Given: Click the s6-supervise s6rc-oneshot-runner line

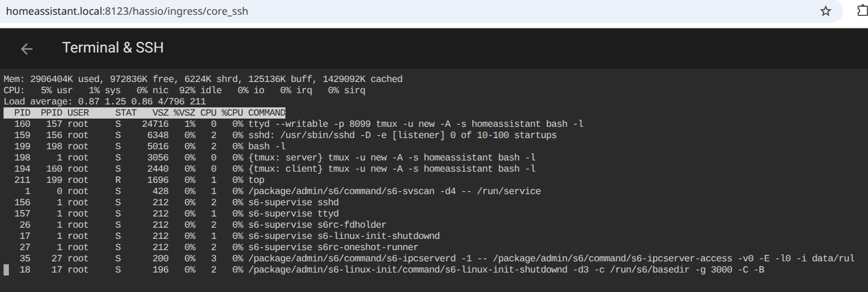Looking at the screenshot, I should pos(211,247).
